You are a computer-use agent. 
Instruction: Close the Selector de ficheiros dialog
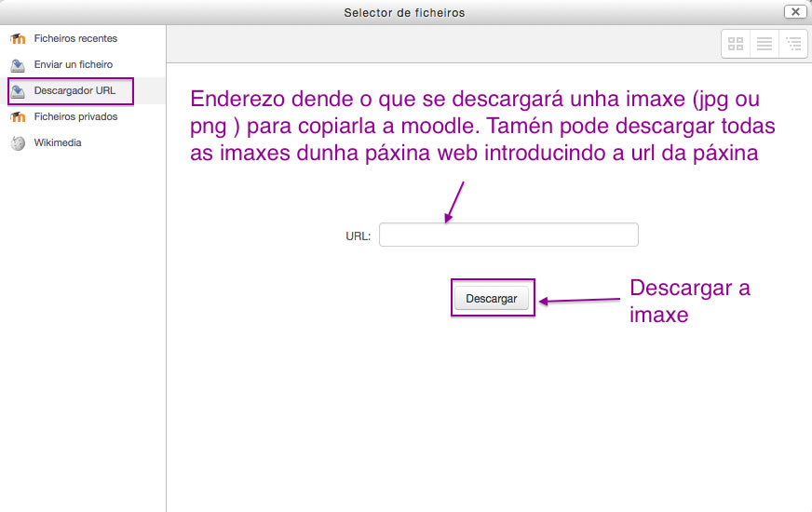[x=795, y=11]
